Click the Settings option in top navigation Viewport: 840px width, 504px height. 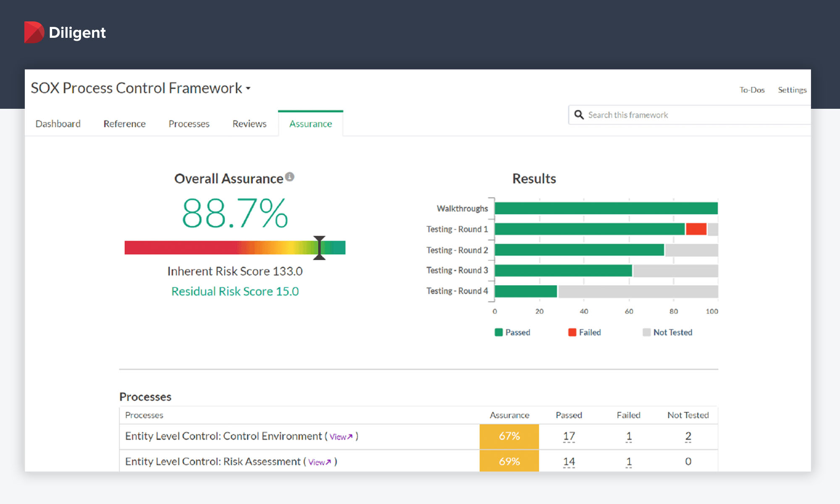click(x=793, y=89)
